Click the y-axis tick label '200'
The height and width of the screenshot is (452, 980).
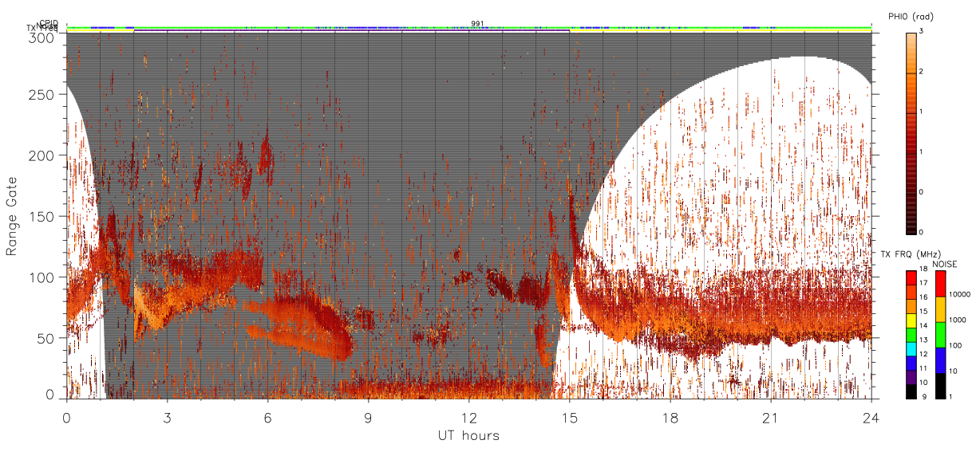(x=42, y=155)
